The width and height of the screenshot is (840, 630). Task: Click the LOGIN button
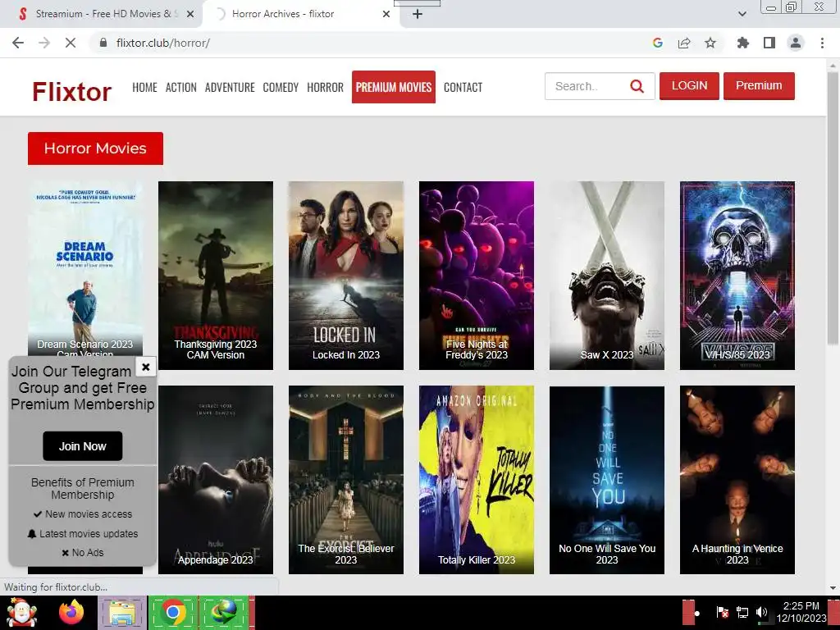point(689,85)
